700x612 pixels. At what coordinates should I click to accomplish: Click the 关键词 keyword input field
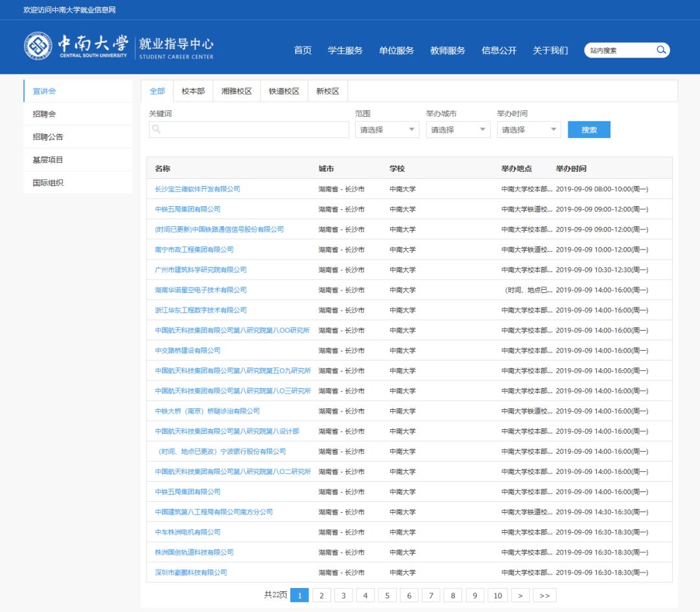tap(249, 130)
